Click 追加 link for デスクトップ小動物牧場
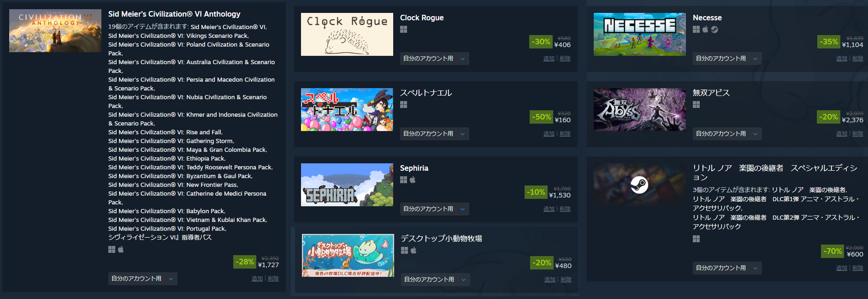The height and width of the screenshot is (299, 868). [x=550, y=280]
